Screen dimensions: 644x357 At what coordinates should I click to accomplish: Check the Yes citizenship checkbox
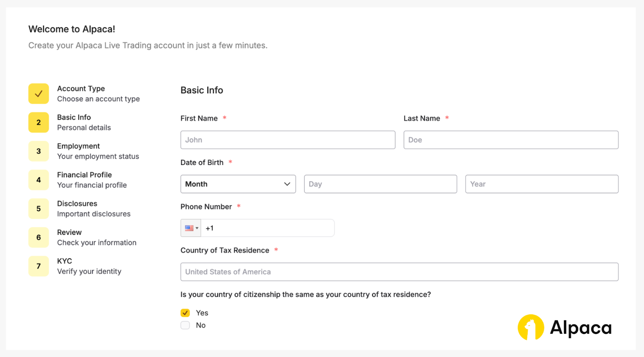(185, 313)
